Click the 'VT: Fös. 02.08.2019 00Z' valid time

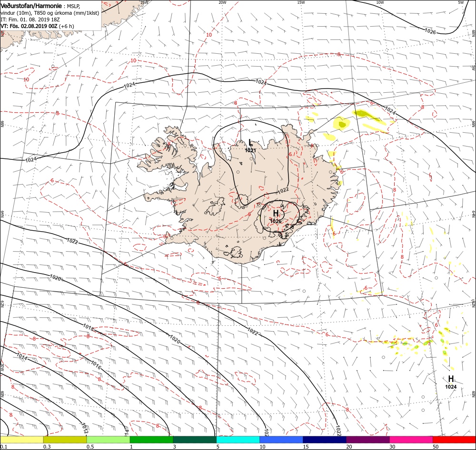pyautogui.click(x=29, y=26)
